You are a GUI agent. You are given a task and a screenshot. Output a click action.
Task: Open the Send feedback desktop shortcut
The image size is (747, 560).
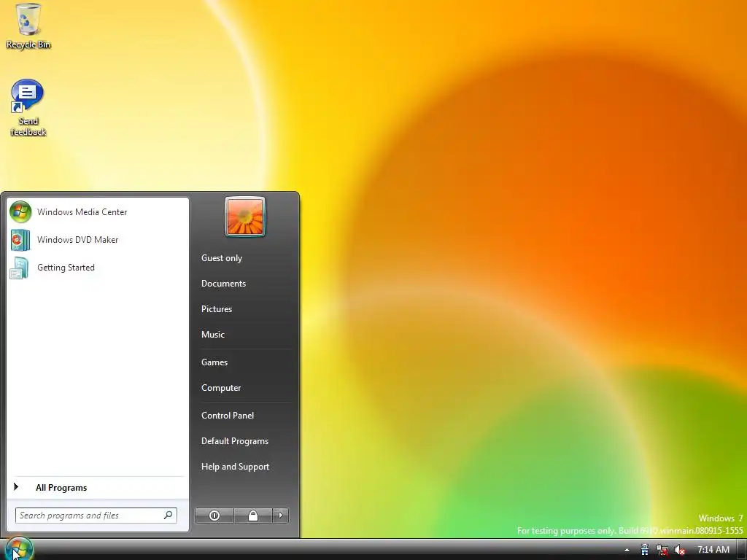28,108
